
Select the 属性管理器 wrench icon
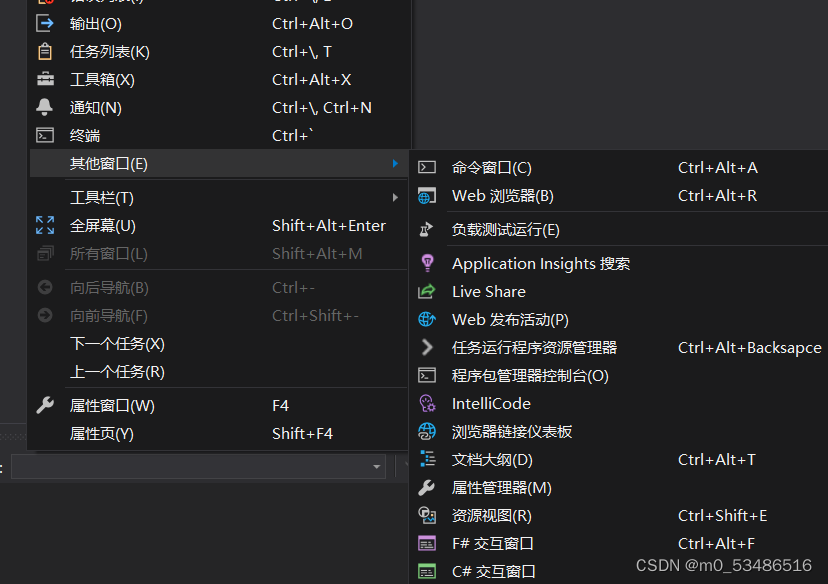pos(427,489)
